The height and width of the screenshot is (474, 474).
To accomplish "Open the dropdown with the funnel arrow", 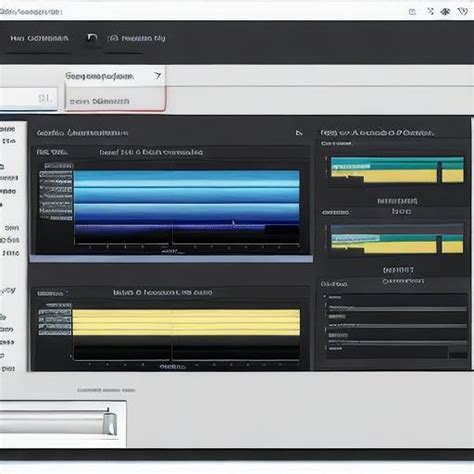I will (x=114, y=76).
